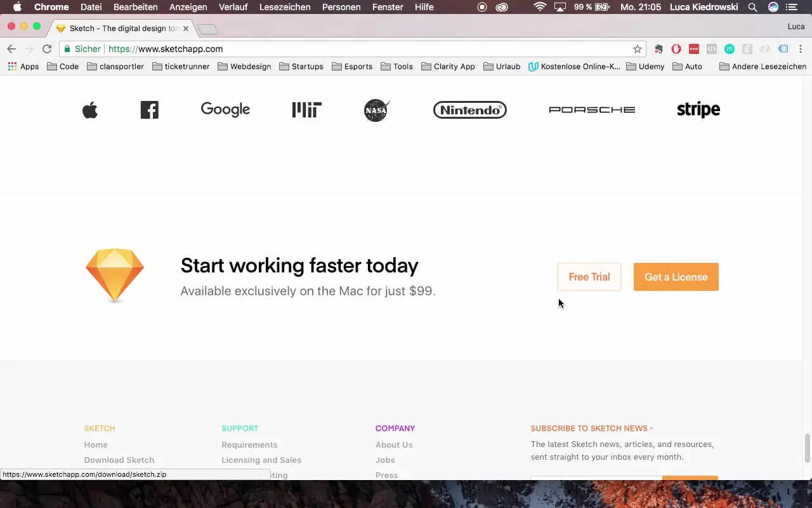This screenshot has width=812, height=508.
Task: Click the MIT logo
Action: click(x=307, y=110)
